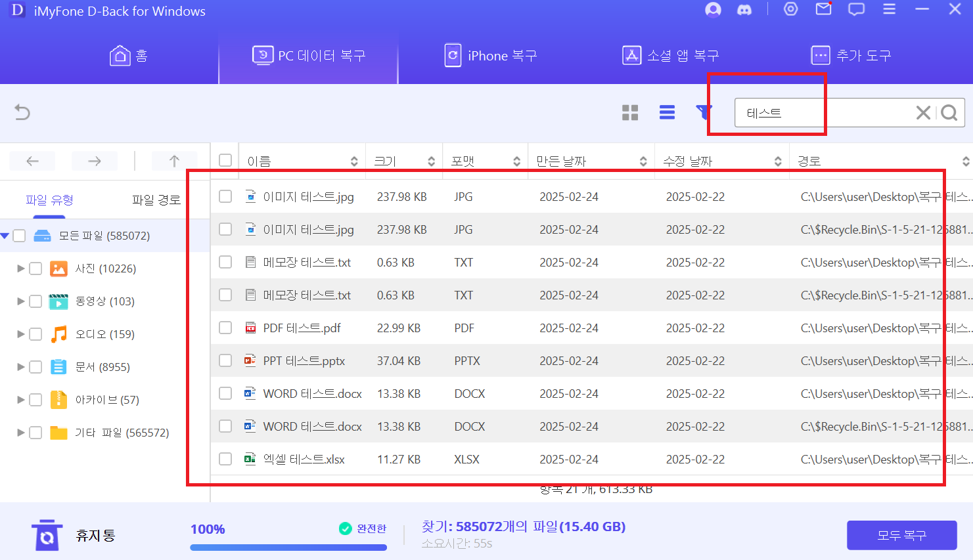973x560 pixels.
Task: Check the first 이미지 테스트.jpg row
Action: (x=225, y=196)
